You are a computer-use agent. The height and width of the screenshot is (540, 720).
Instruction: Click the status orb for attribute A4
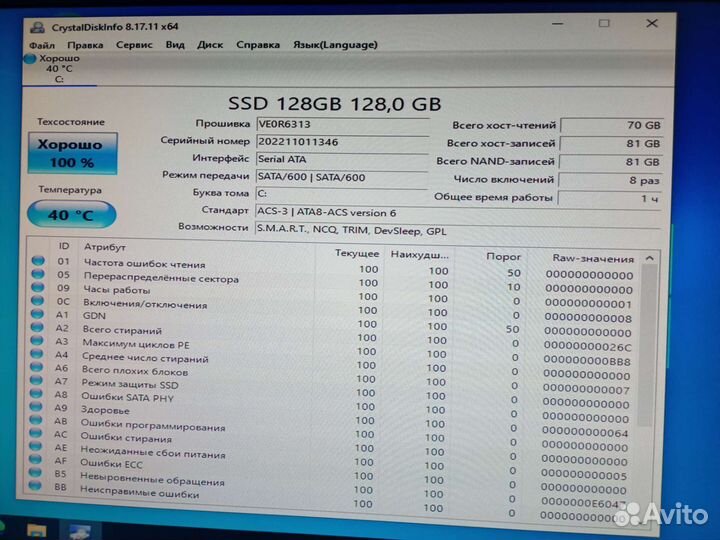point(36,354)
